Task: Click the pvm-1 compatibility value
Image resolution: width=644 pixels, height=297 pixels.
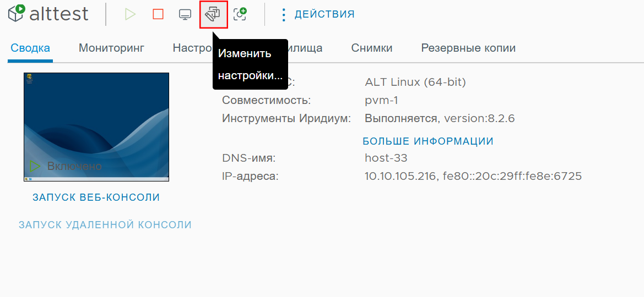Action: click(x=382, y=101)
